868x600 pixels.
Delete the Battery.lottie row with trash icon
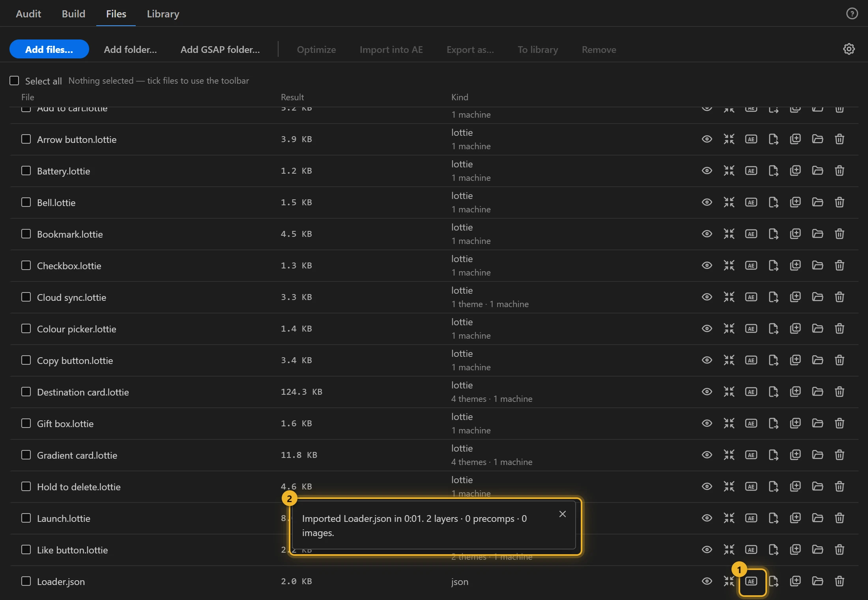click(x=840, y=171)
